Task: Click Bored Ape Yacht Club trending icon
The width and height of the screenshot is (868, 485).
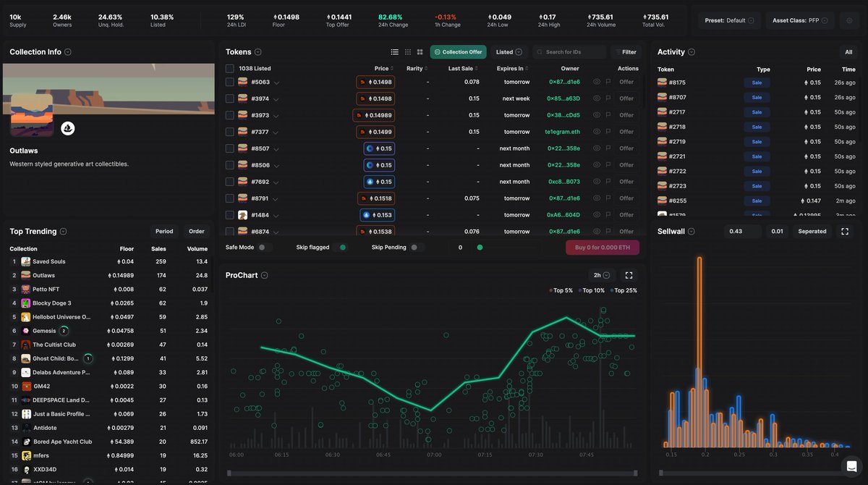Action: 25,442
